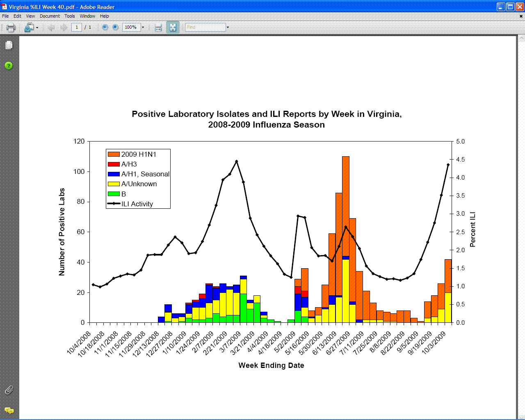Select the one full page view icon
The height and width of the screenshot is (420, 525).
tap(173, 27)
